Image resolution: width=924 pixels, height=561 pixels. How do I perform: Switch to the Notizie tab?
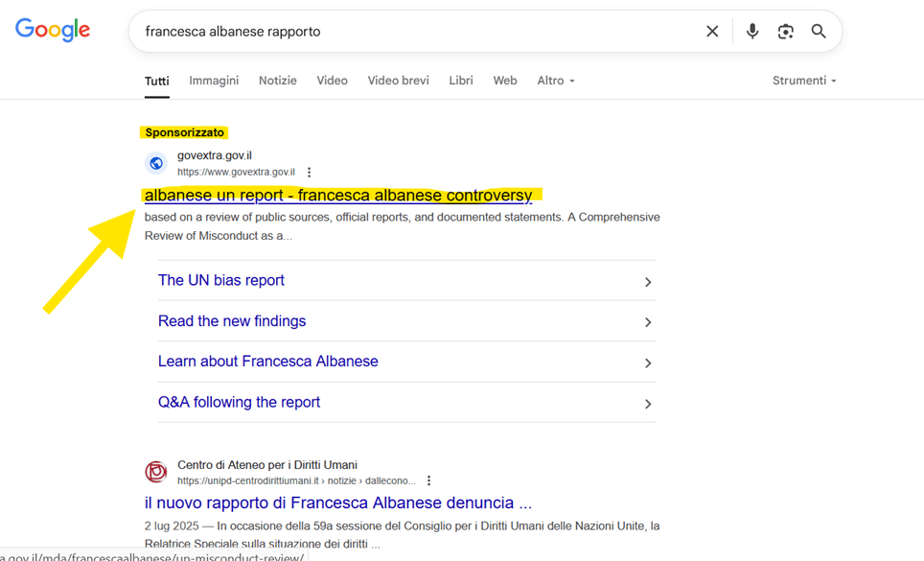(x=277, y=81)
